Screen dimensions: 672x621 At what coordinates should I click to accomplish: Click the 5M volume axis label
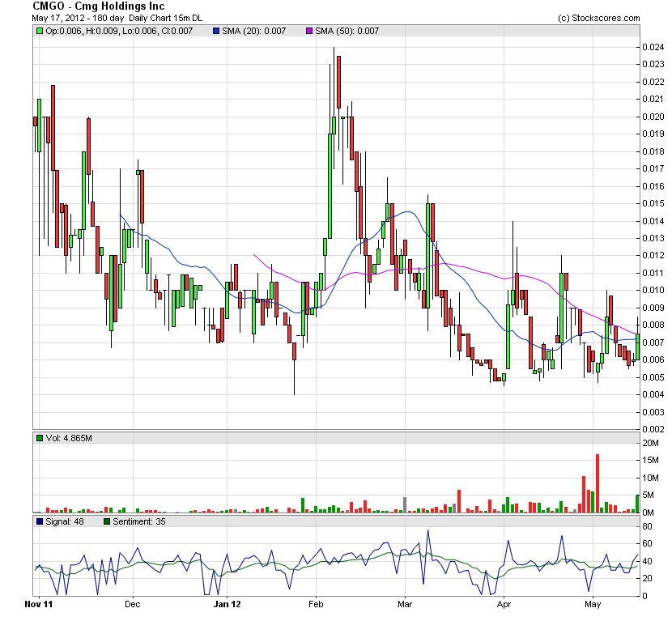click(648, 495)
